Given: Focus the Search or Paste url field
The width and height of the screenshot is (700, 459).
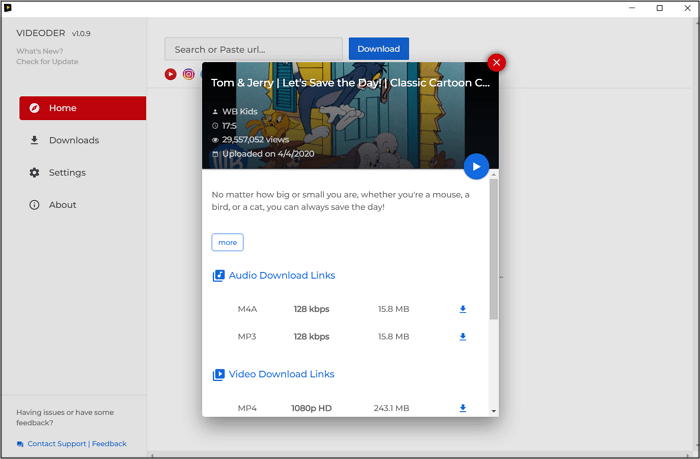Looking at the screenshot, I should [x=254, y=49].
